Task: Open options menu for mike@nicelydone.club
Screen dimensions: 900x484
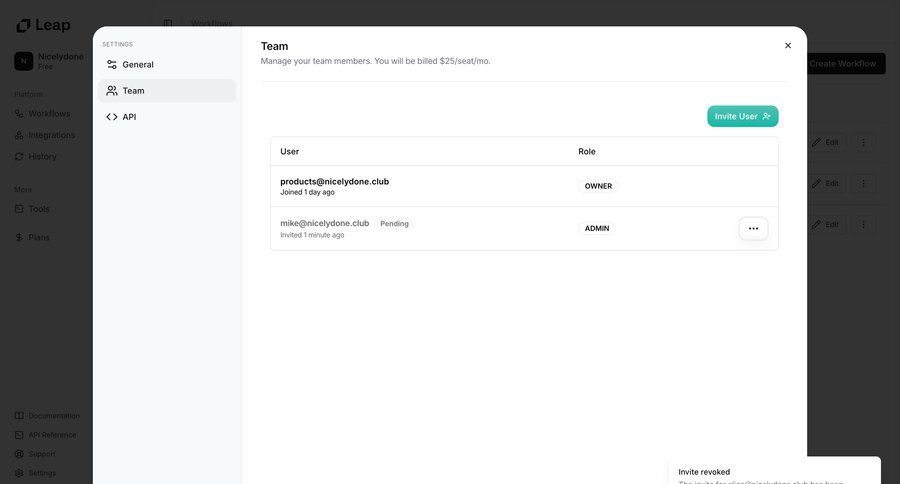Action: [x=753, y=229]
